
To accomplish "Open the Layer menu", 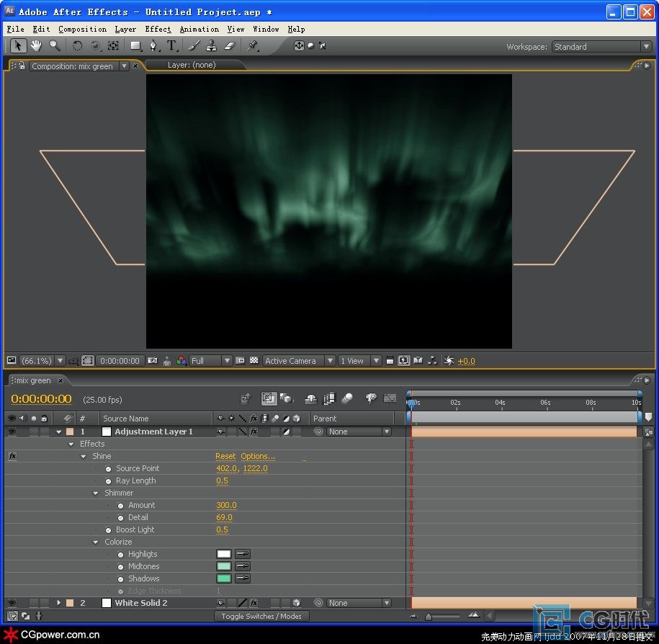I will pyautogui.click(x=125, y=29).
